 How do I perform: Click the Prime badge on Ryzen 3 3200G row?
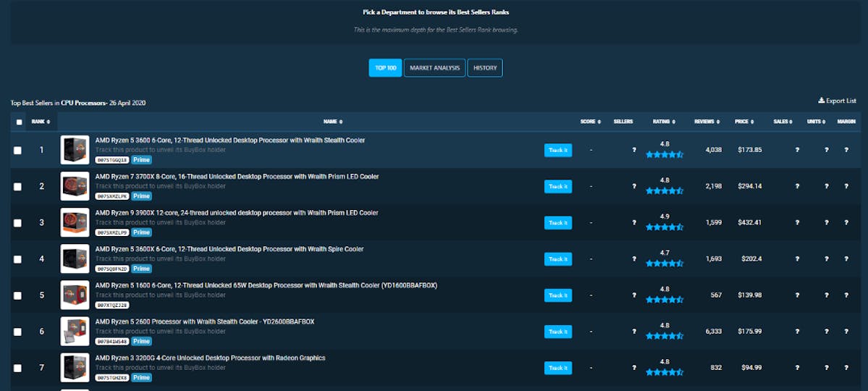click(x=141, y=378)
